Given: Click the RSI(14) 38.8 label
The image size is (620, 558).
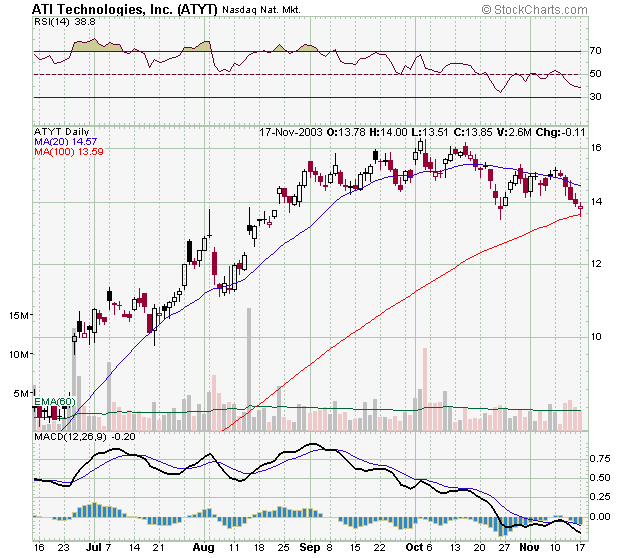Looking at the screenshot, I should tap(65, 22).
